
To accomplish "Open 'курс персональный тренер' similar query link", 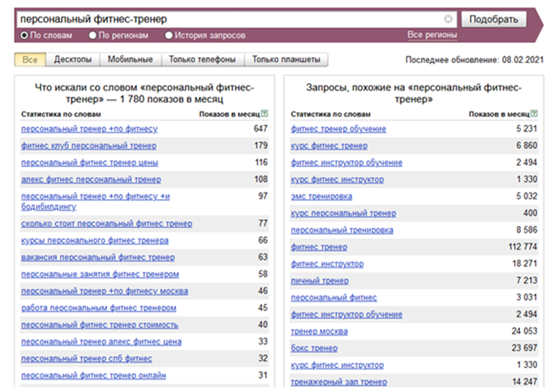I will (343, 214).
